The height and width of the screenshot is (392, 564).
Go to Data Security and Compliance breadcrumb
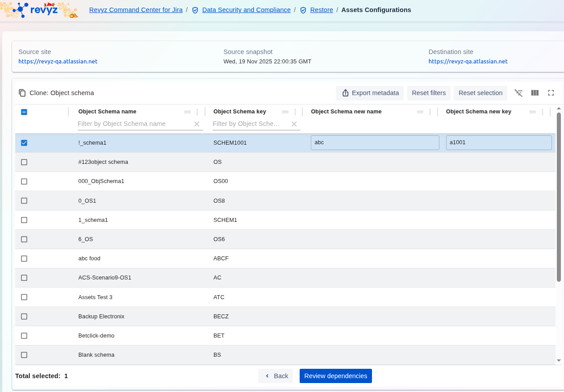(246, 10)
